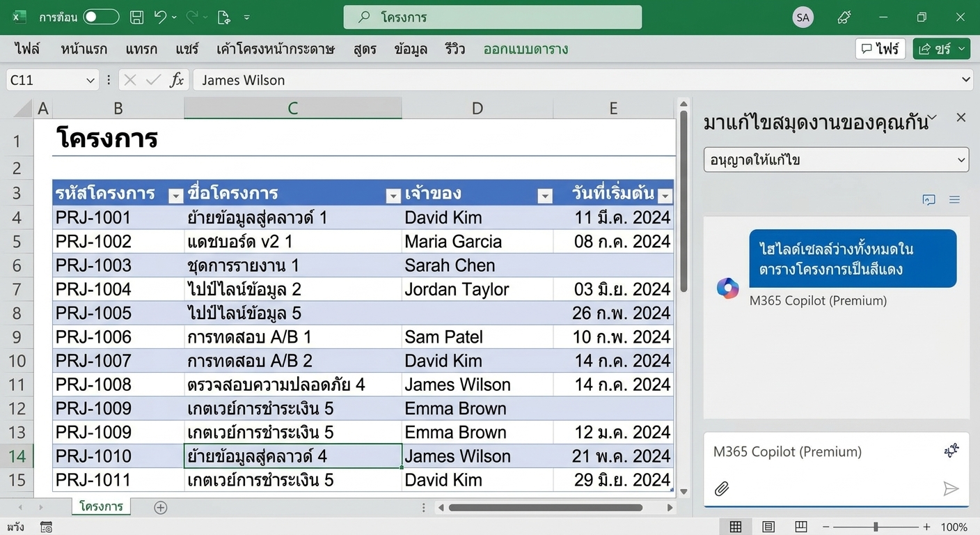The height and width of the screenshot is (535, 980).
Task: Click the cell Jordan Taylor
Action: [477, 289]
